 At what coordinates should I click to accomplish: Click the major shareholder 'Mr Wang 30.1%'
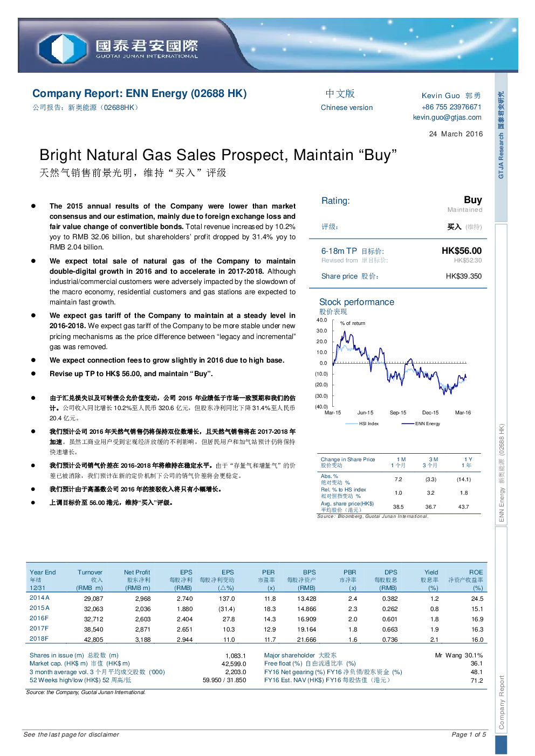(x=459, y=655)
